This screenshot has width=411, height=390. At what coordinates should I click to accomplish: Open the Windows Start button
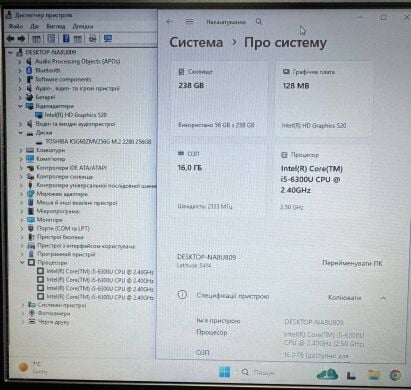click(x=224, y=372)
